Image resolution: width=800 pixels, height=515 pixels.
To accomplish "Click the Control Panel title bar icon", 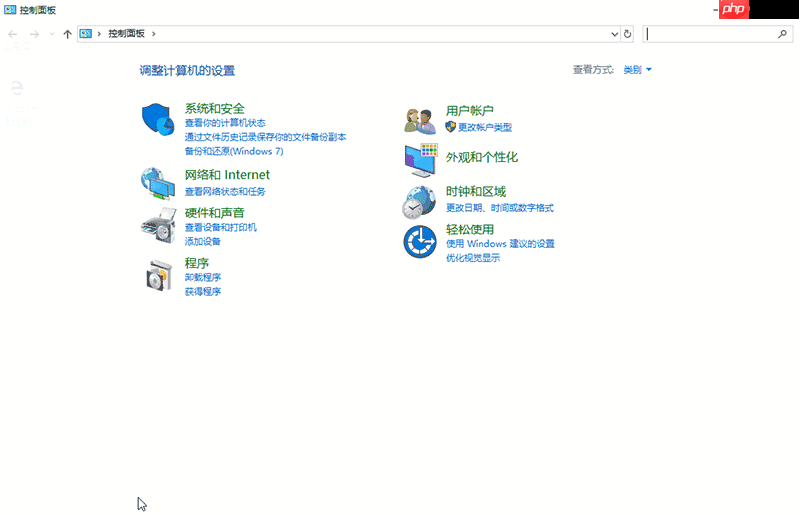I will click(x=10, y=10).
